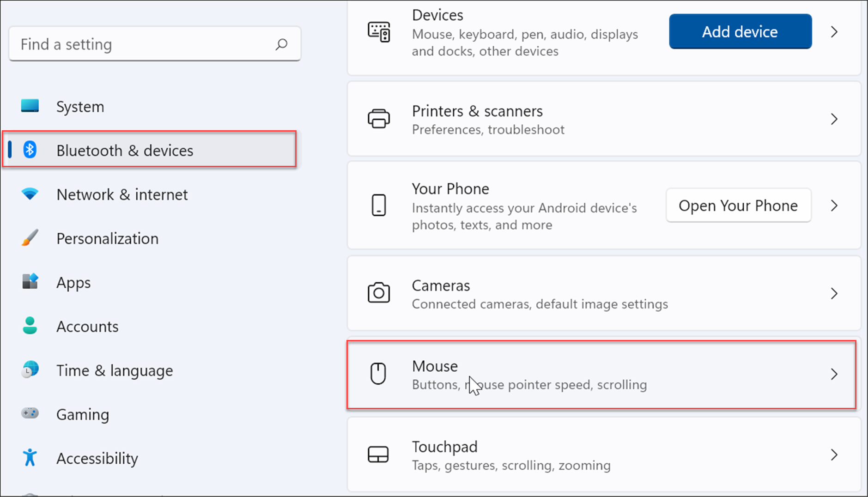Click the Gaming controller icon
Screen dimensions: 868x497
[x=30, y=413]
